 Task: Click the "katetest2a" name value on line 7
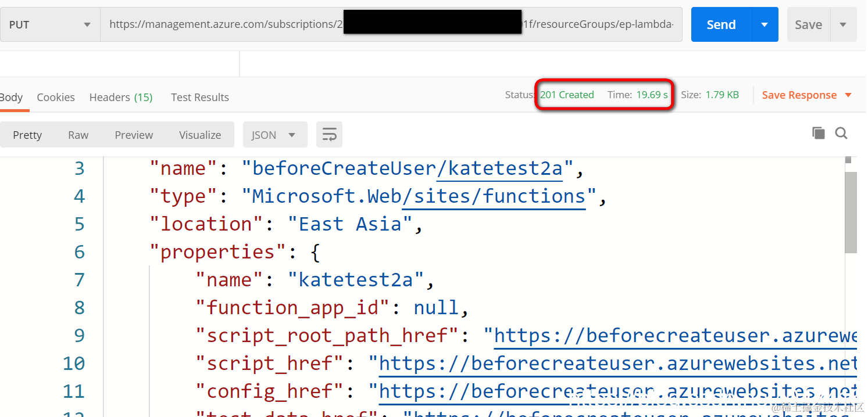356,280
